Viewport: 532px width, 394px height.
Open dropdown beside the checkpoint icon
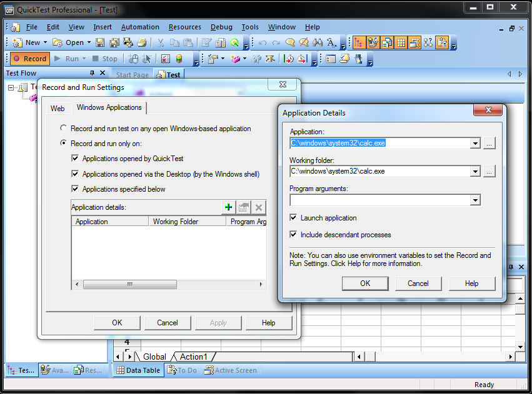(223, 59)
